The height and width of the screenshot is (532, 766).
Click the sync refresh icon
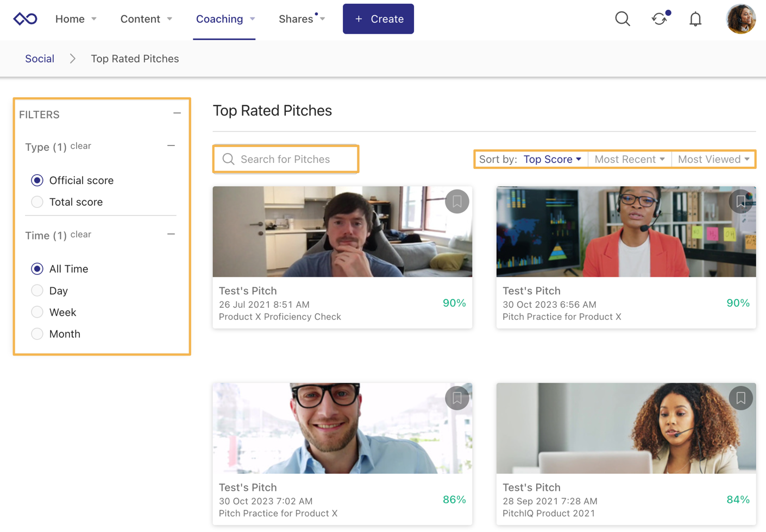pos(659,19)
